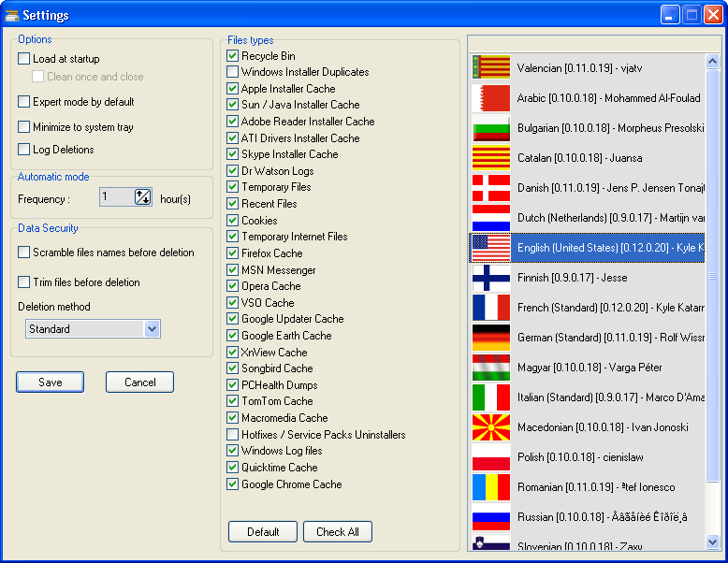This screenshot has width=728, height=563.
Task: Click language list scroll up arrow
Action: pyautogui.click(x=712, y=61)
